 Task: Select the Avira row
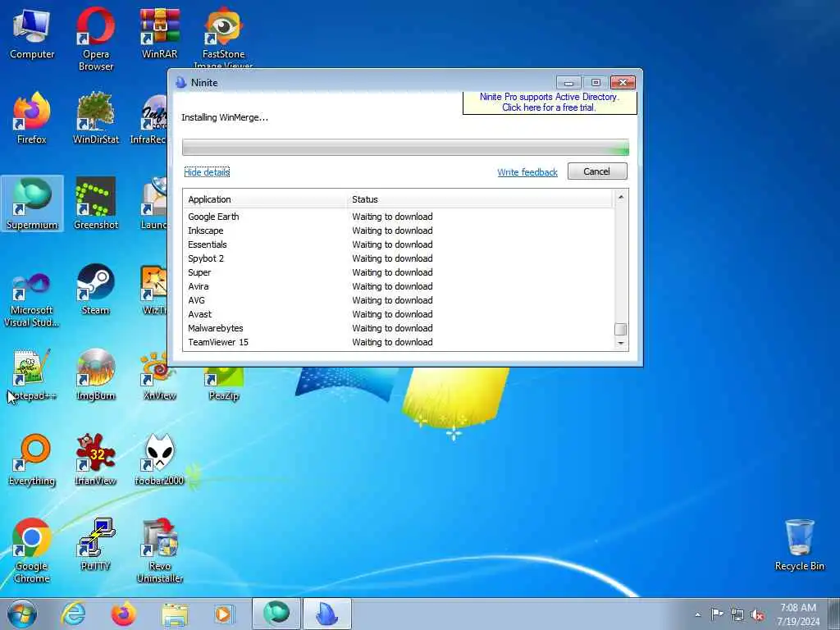tap(399, 286)
